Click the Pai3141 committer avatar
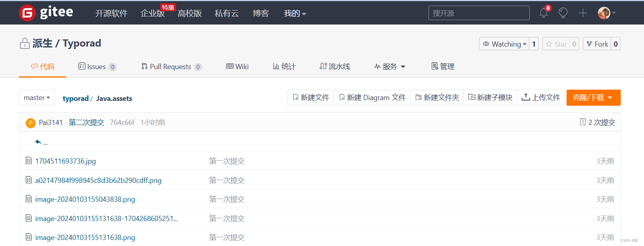Screen dimensions: 644x246 (x=30, y=123)
